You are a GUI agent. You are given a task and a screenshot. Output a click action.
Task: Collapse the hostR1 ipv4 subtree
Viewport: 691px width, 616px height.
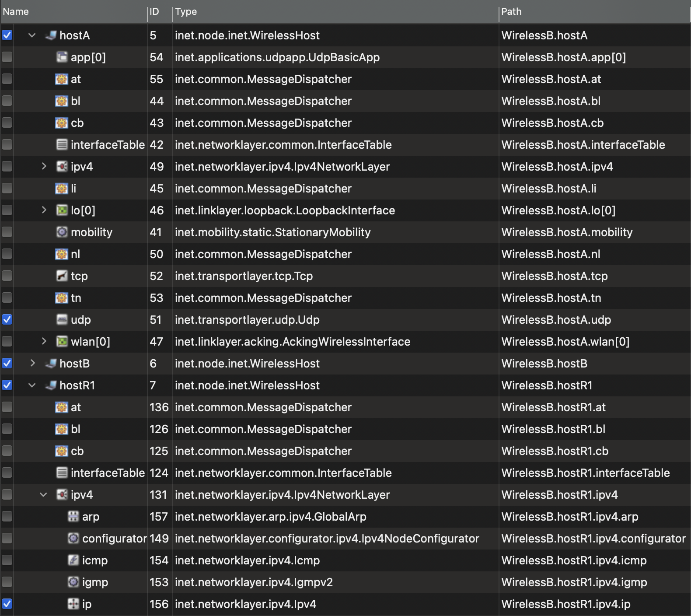click(x=43, y=495)
